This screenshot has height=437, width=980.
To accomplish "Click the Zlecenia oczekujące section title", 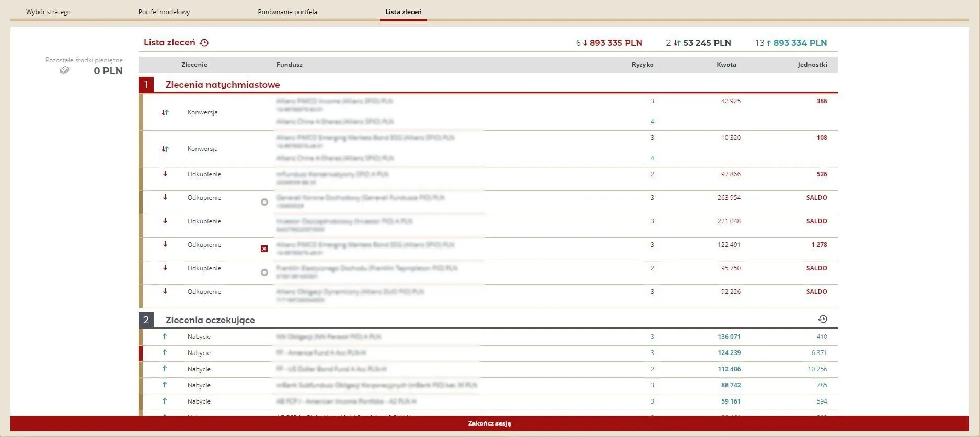I will coord(210,320).
